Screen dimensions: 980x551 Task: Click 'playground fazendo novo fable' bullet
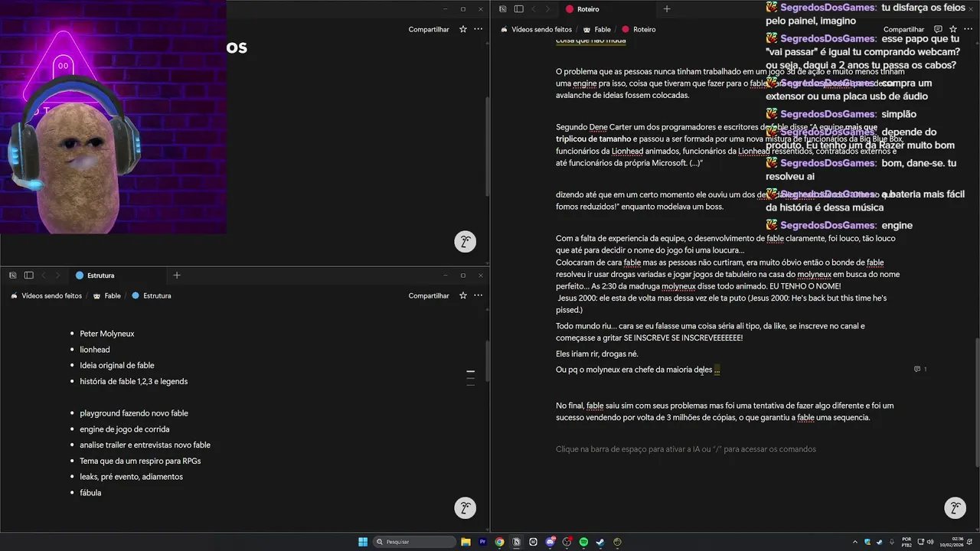click(134, 413)
